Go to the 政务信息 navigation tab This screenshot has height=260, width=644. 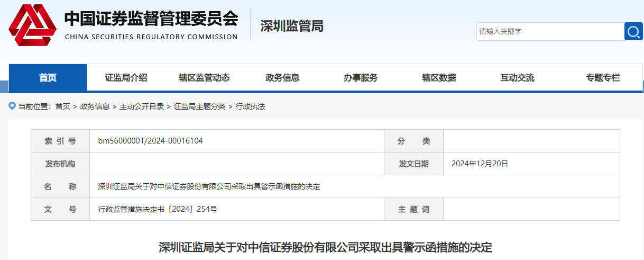tap(282, 78)
